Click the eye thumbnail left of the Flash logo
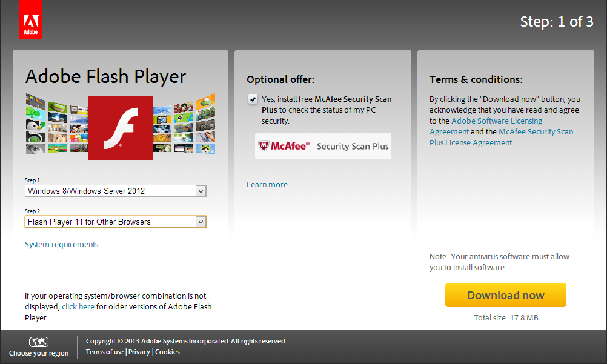Viewport: 607px width, 364px height. (x=35, y=148)
